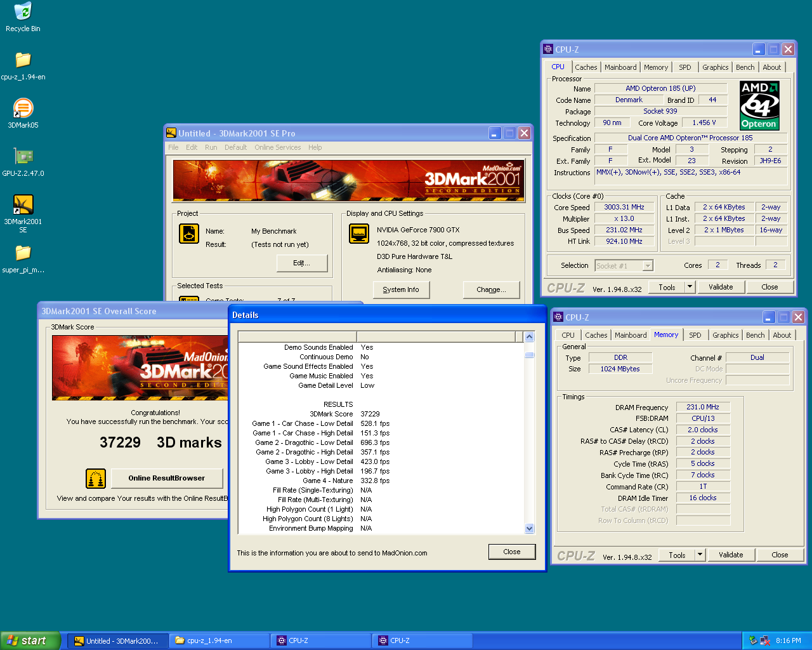This screenshot has width=812, height=650.
Task: Click the AMD 64 Opteron logo
Action: point(759,105)
